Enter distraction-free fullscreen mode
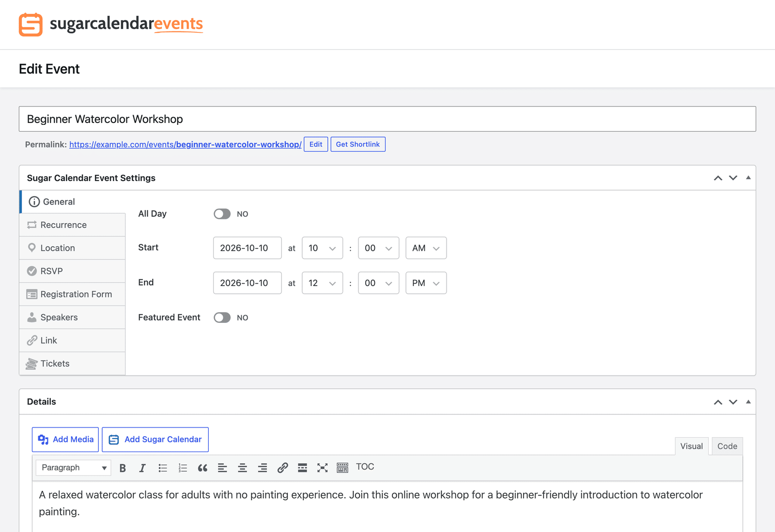Viewport: 775px width, 532px height. [322, 468]
